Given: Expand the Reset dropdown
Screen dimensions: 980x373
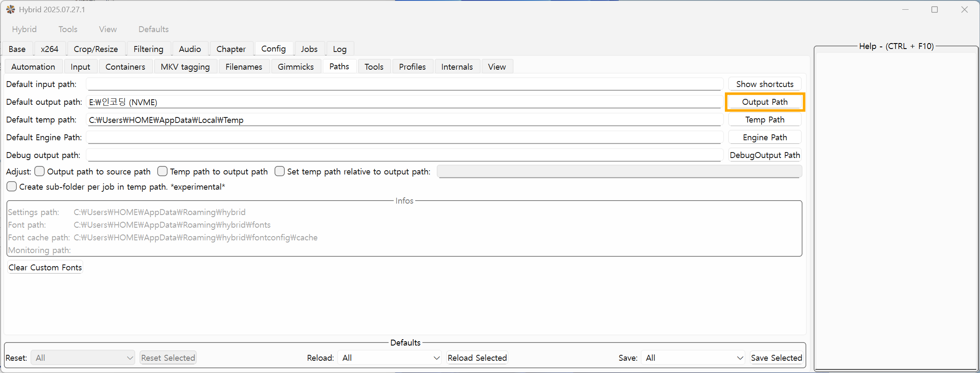Looking at the screenshot, I should point(83,358).
